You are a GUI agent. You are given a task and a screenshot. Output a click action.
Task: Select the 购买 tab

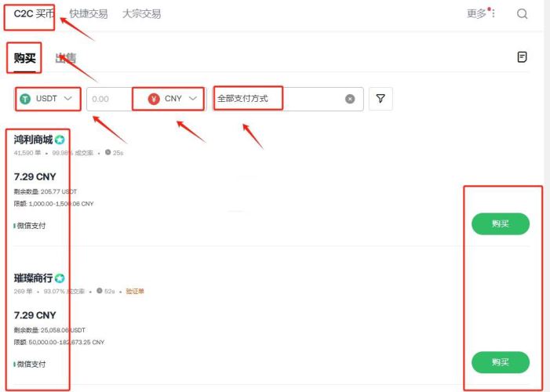[25, 57]
